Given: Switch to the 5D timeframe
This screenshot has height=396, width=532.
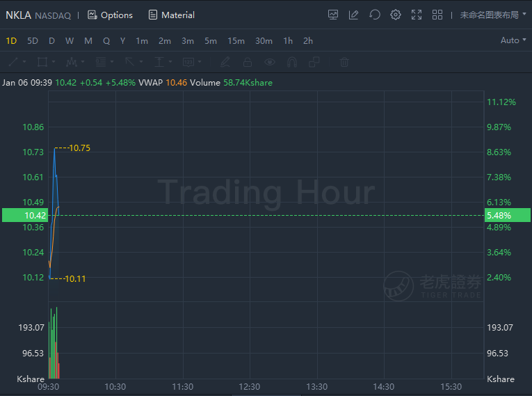Looking at the screenshot, I should [x=33, y=41].
